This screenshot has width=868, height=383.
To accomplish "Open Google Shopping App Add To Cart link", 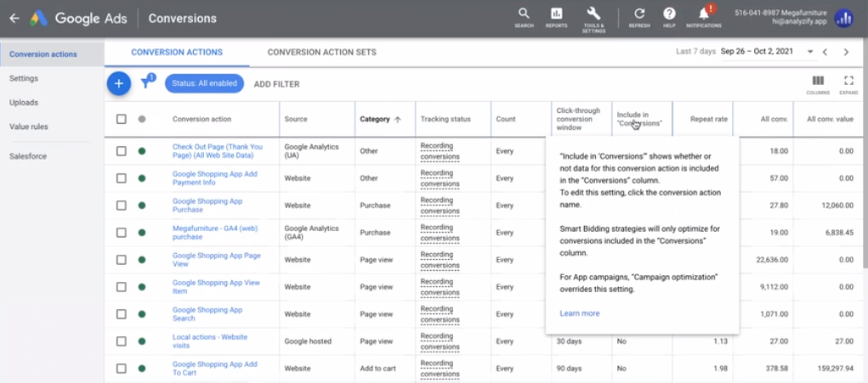I will point(215,369).
